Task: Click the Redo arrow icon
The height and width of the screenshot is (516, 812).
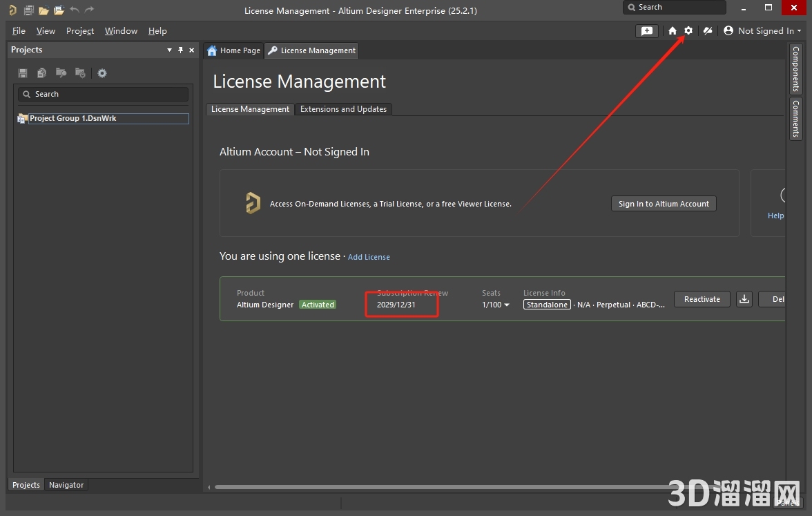Action: [x=90, y=10]
